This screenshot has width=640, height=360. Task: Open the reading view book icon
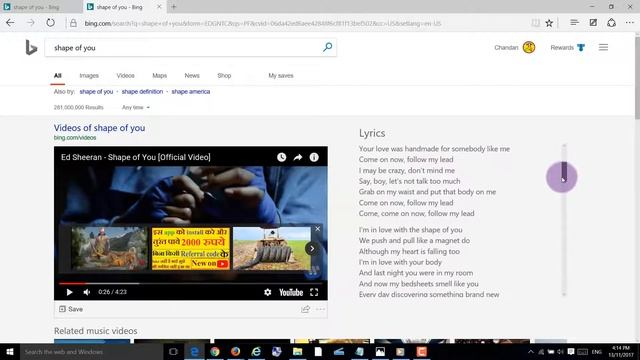pyautogui.click(x=536, y=23)
